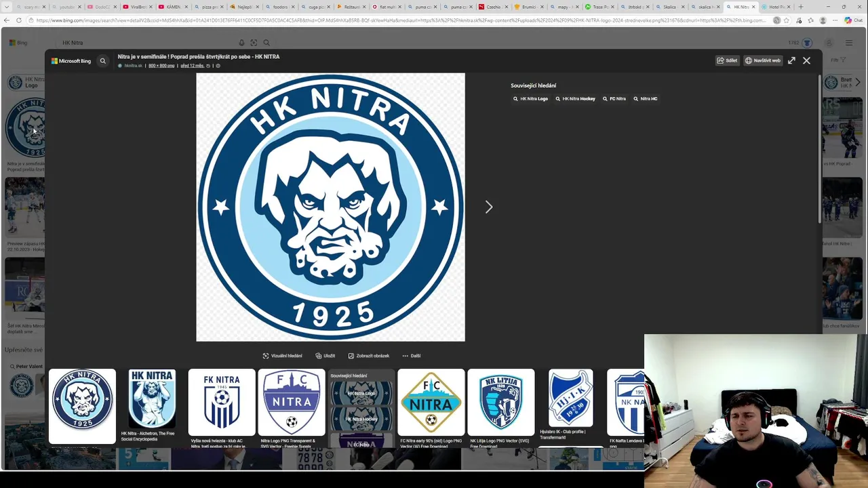Click the image viewer scrollbar
Viewport: 868px width, 488px height.
(819, 148)
